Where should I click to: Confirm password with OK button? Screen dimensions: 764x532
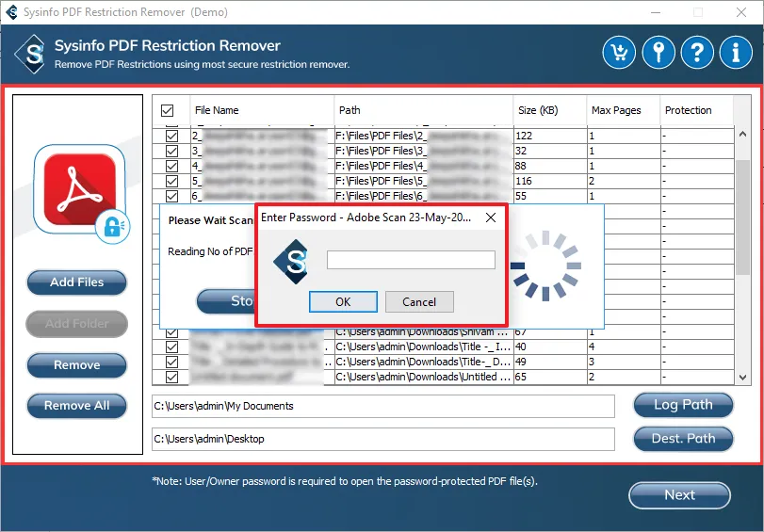click(343, 302)
